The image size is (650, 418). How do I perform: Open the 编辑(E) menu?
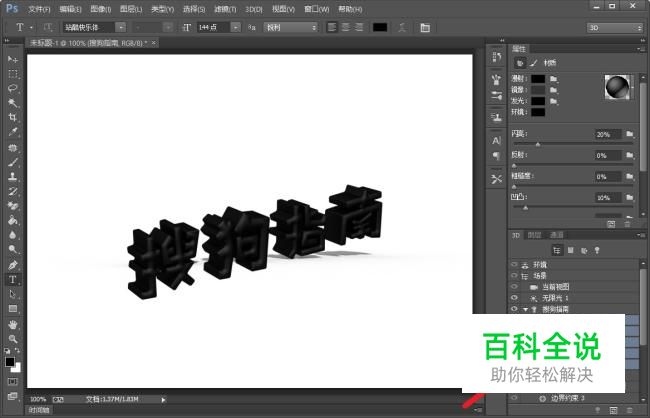pos(70,9)
